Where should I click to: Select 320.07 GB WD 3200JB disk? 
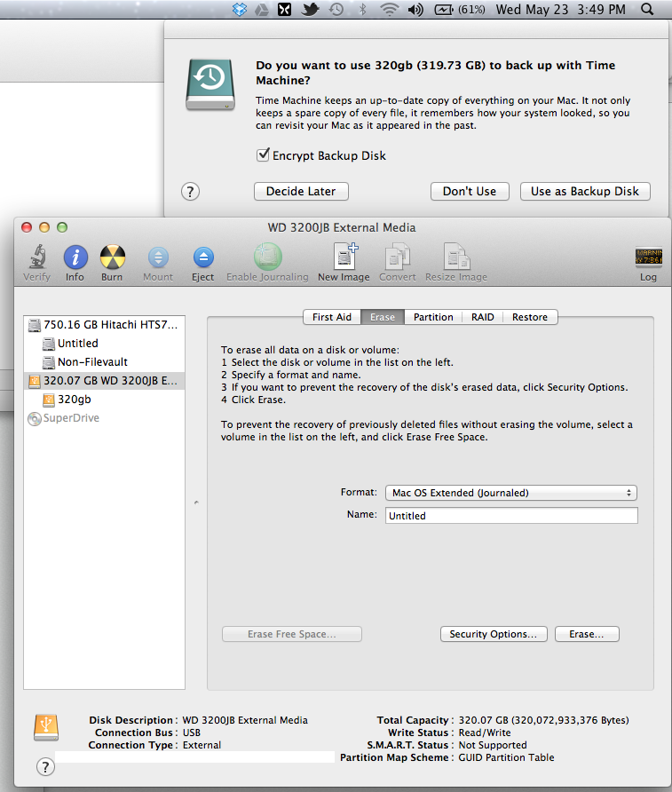(x=104, y=381)
